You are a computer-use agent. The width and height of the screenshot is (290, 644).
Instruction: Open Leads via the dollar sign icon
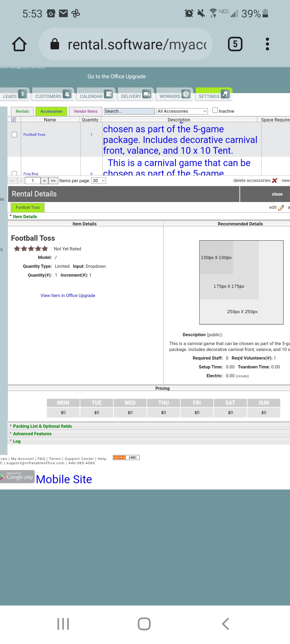point(23,94)
